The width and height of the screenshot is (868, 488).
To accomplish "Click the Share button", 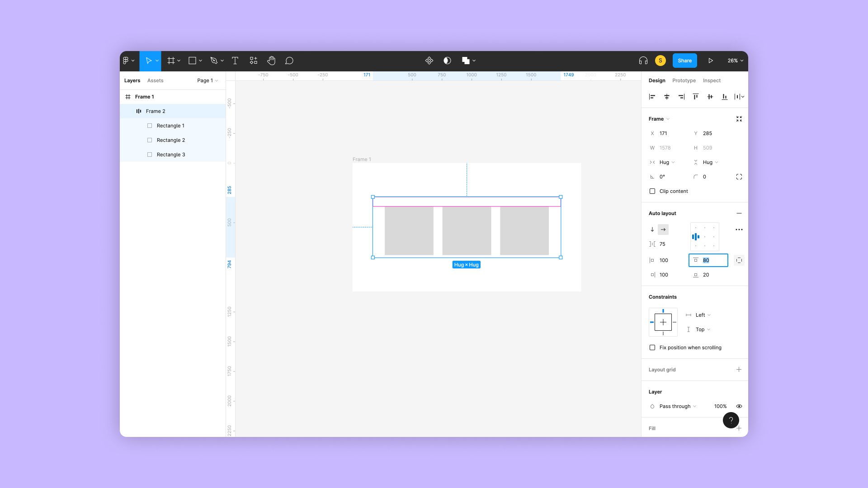I will point(684,60).
